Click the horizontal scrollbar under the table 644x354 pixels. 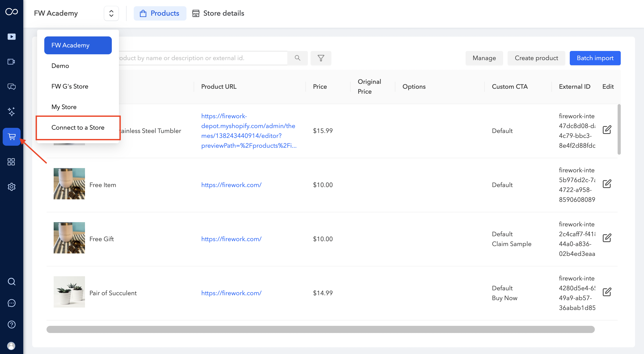point(320,329)
